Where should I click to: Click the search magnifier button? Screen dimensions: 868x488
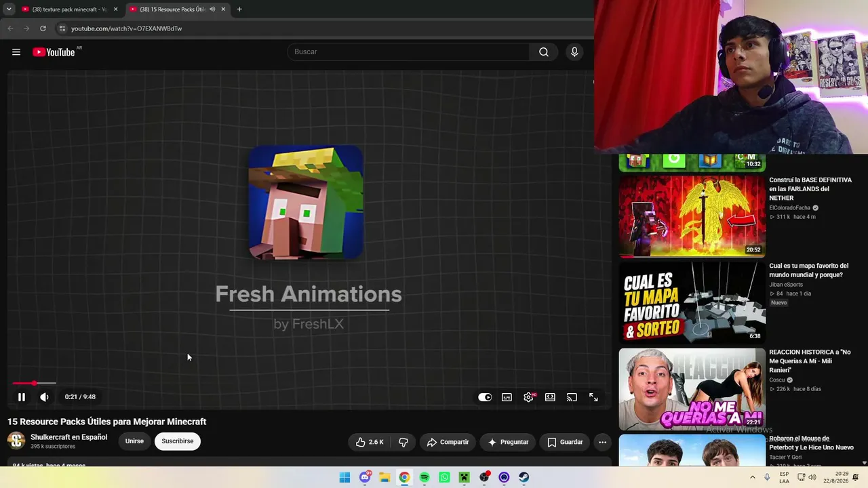(544, 52)
